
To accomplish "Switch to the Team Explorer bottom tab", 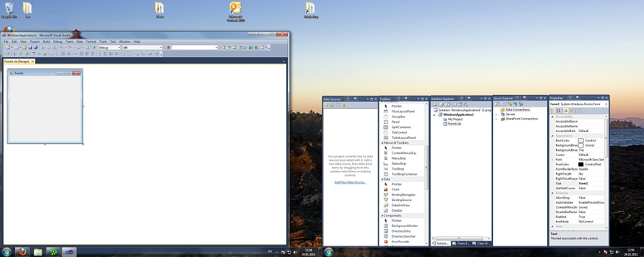I will coord(460,243).
